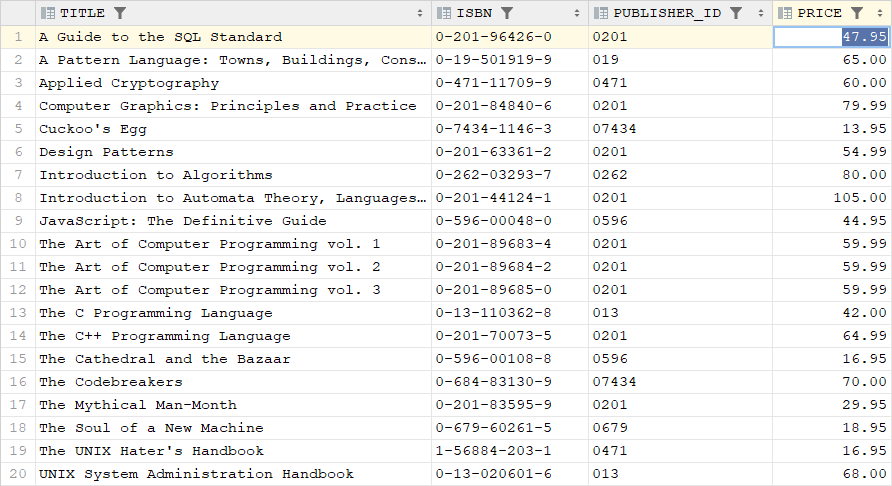Click ISBN cell 0-19-501919-9

(x=510, y=60)
